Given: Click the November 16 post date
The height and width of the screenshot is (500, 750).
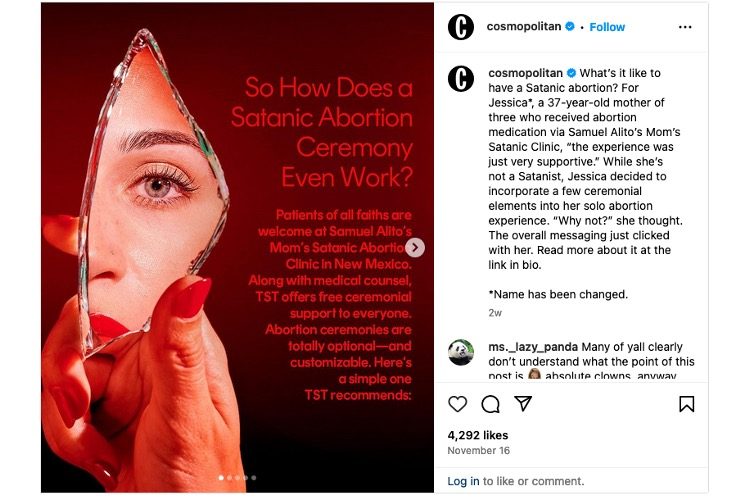Looking at the screenshot, I should [479, 451].
